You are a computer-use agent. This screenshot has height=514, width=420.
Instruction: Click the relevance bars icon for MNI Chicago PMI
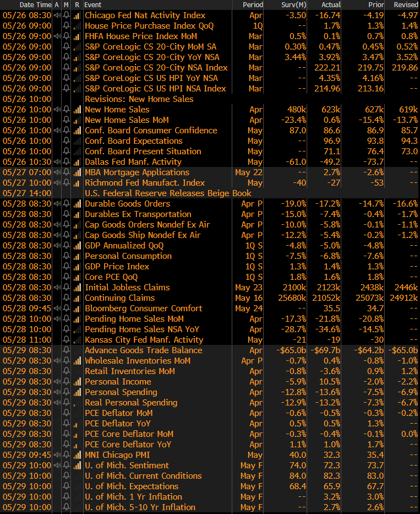point(77,455)
